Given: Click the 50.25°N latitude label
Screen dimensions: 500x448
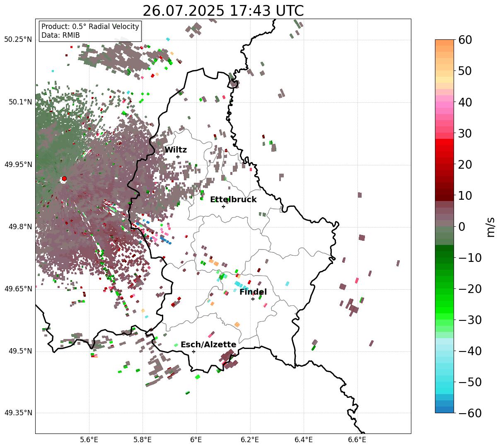Looking at the screenshot, I should [x=18, y=40].
